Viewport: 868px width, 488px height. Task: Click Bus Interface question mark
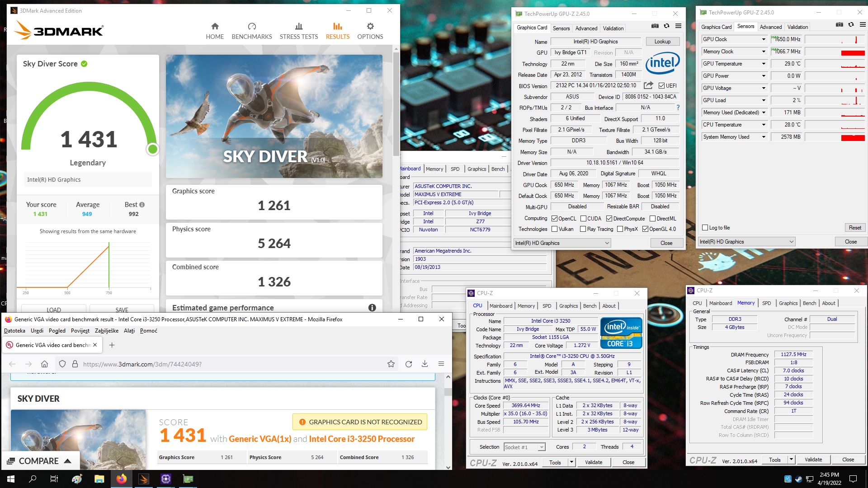click(x=678, y=108)
